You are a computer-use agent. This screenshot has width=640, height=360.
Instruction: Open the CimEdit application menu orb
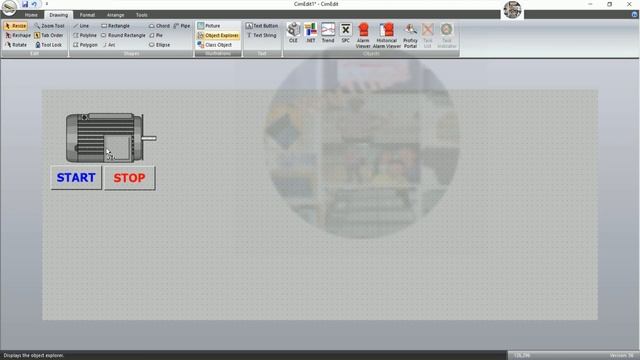9,7
